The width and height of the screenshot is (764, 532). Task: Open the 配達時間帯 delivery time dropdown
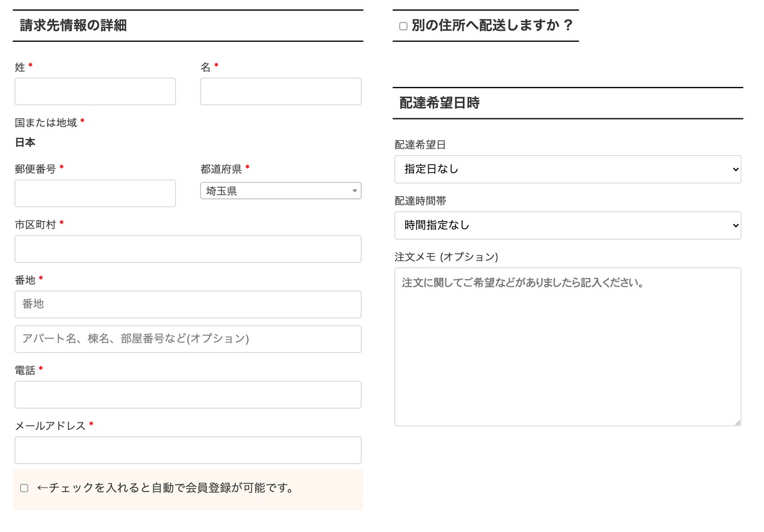tap(568, 225)
